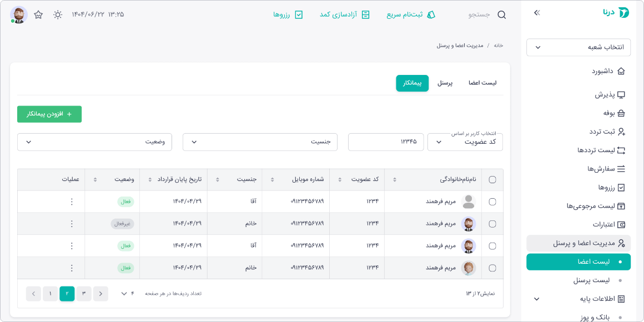644x322 pixels.
Task: Click the reception (پذیرش) monitor icon
Action: tap(621, 95)
